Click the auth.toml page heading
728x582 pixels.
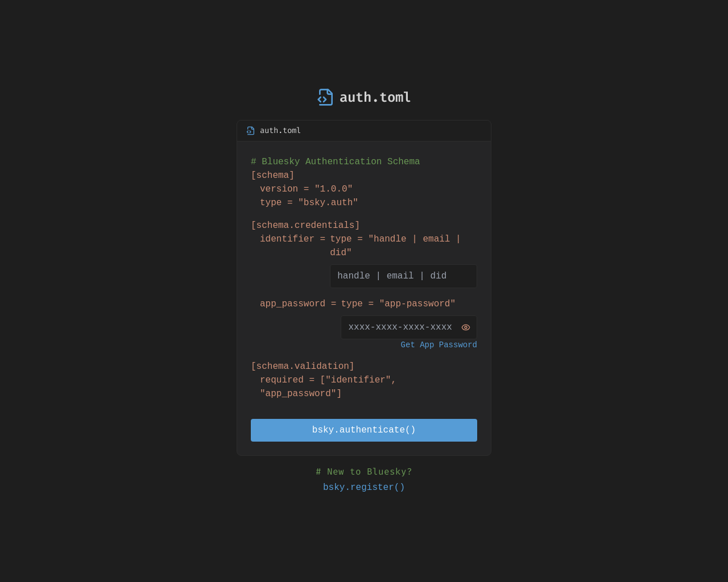point(375,97)
